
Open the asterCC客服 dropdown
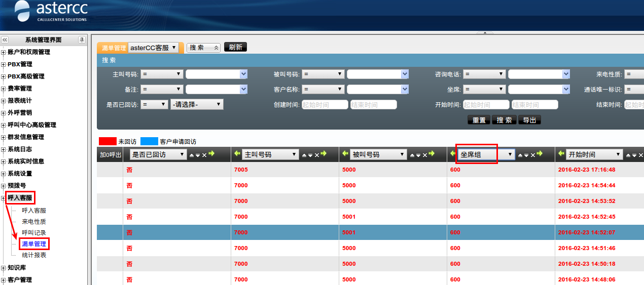(x=153, y=48)
